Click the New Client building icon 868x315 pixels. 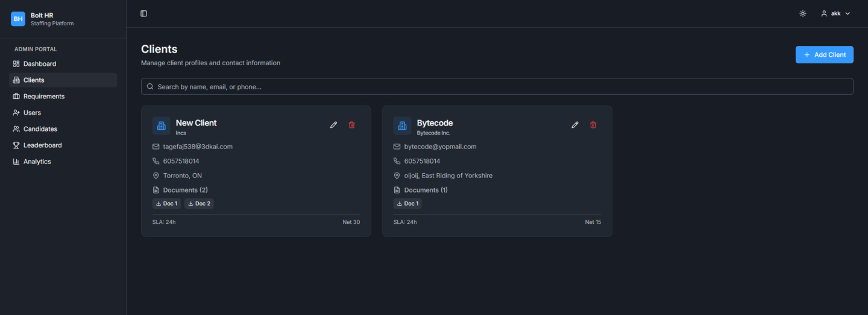(x=161, y=126)
